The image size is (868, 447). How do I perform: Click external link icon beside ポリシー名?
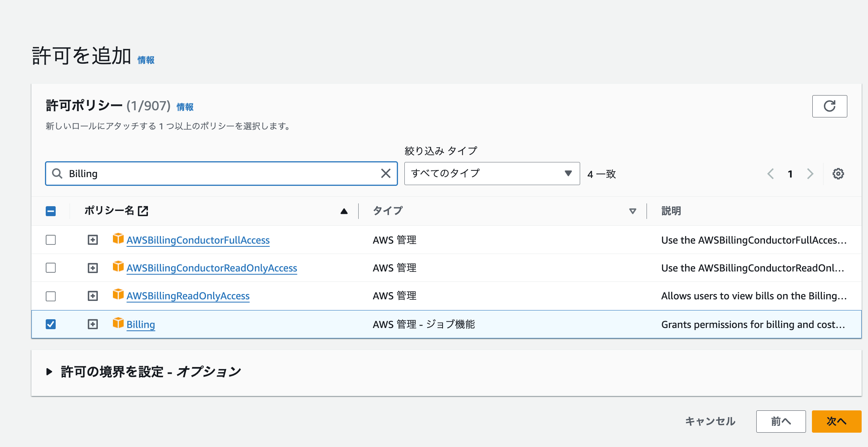(143, 211)
